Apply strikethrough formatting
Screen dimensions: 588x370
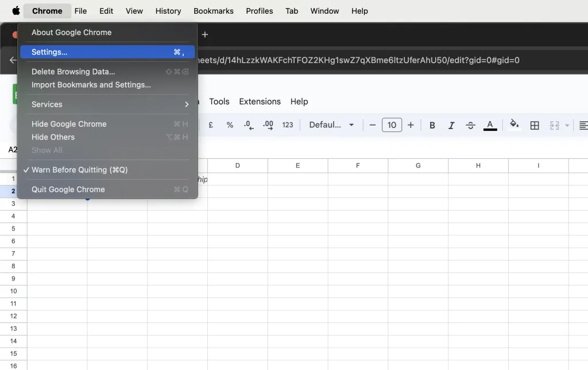click(470, 124)
